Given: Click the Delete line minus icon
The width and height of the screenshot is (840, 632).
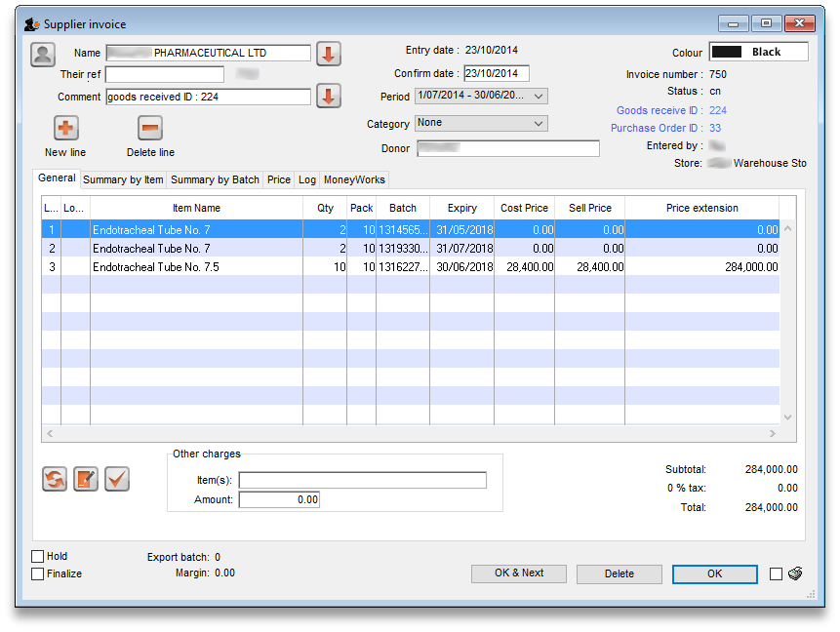Looking at the screenshot, I should pos(150,128).
